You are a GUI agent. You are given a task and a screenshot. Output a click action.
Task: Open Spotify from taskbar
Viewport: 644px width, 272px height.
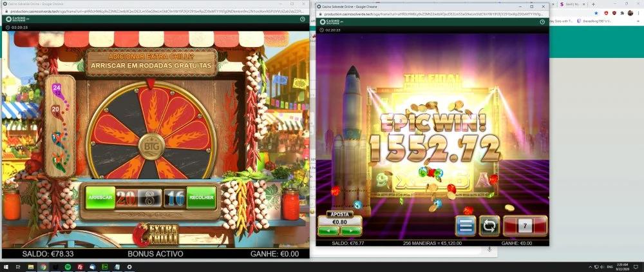pos(68,267)
